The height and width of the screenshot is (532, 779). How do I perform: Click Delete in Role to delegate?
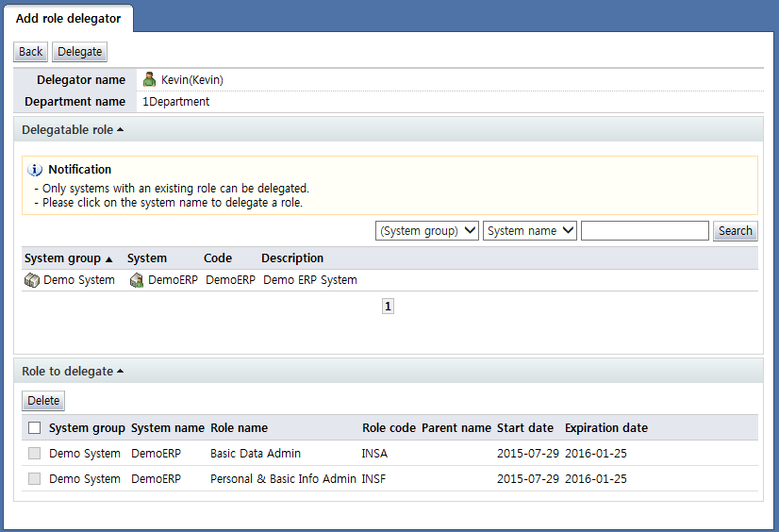click(x=43, y=401)
